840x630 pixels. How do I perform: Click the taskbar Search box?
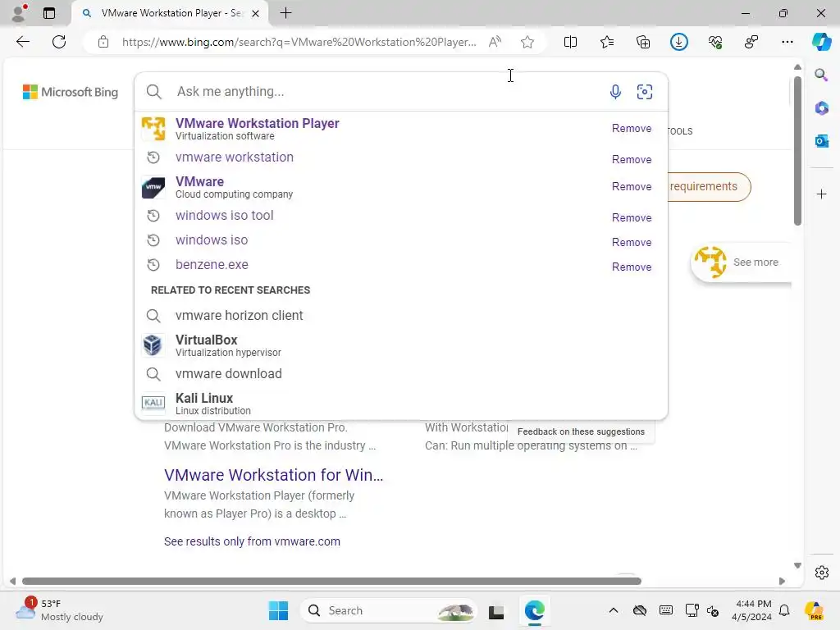point(388,610)
